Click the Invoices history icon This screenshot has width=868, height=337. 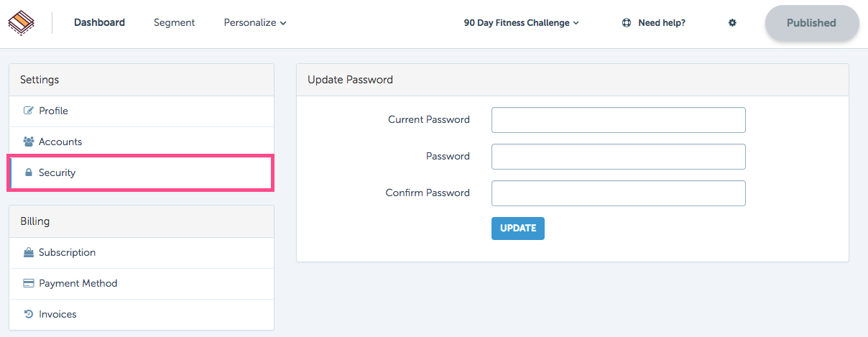click(x=29, y=314)
